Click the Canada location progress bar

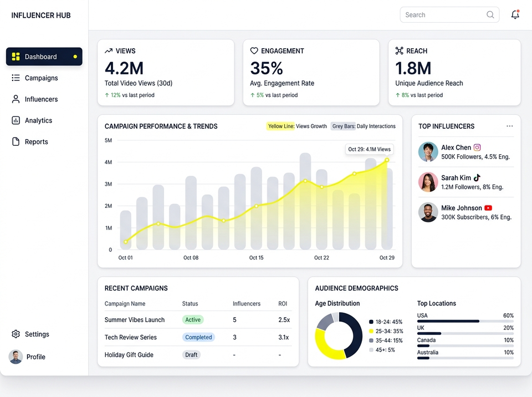(x=465, y=346)
